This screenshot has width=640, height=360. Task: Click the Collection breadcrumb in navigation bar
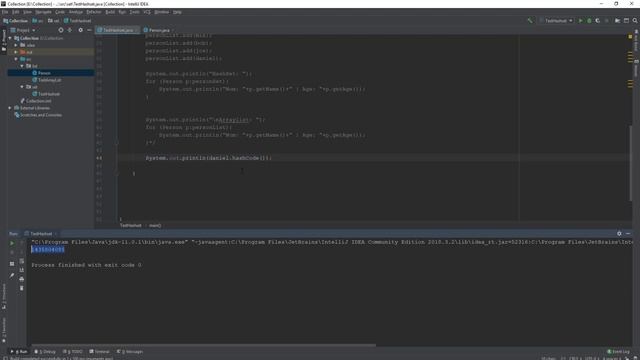point(16,21)
